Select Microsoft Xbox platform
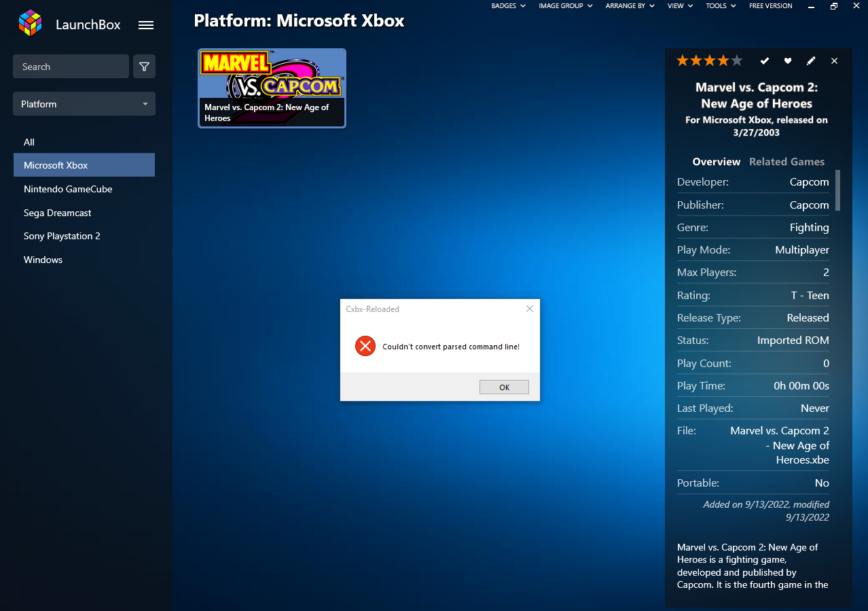Viewport: 868px width, 611px height. click(x=84, y=165)
